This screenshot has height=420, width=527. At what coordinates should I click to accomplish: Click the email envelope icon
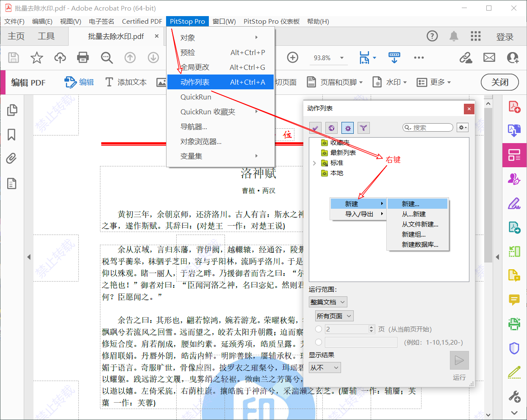click(489, 57)
